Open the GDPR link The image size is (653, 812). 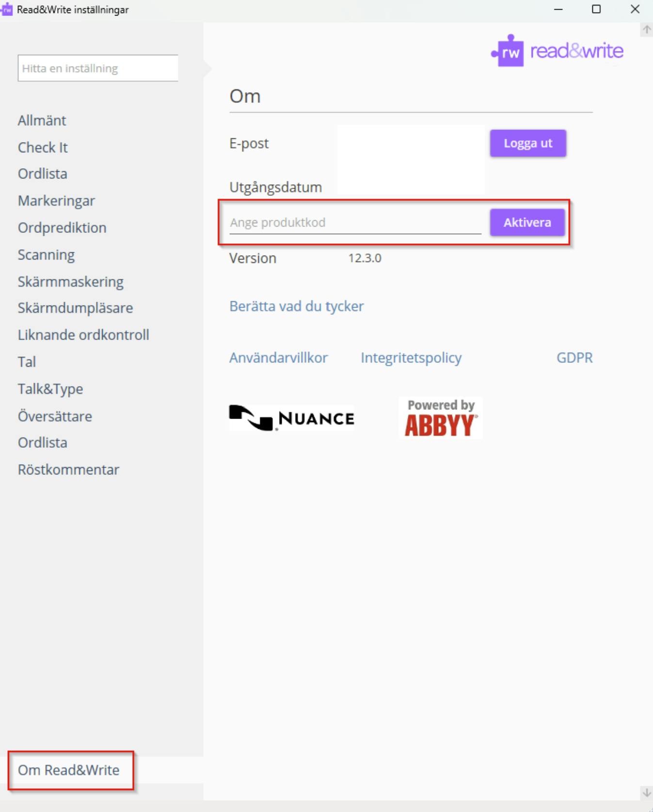[574, 358]
